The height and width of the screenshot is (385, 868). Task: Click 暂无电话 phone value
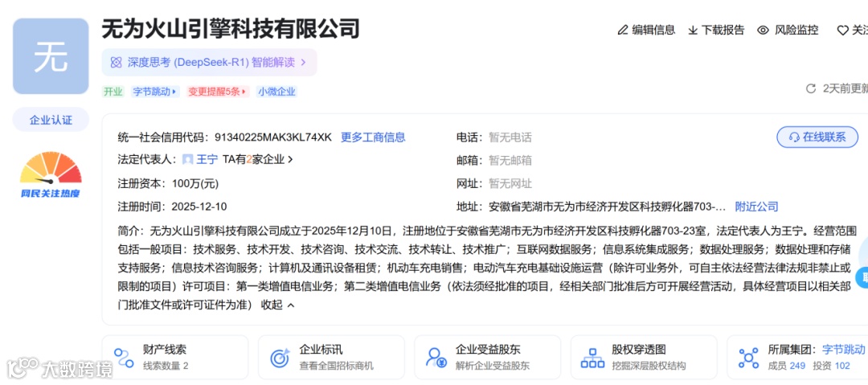tap(510, 137)
